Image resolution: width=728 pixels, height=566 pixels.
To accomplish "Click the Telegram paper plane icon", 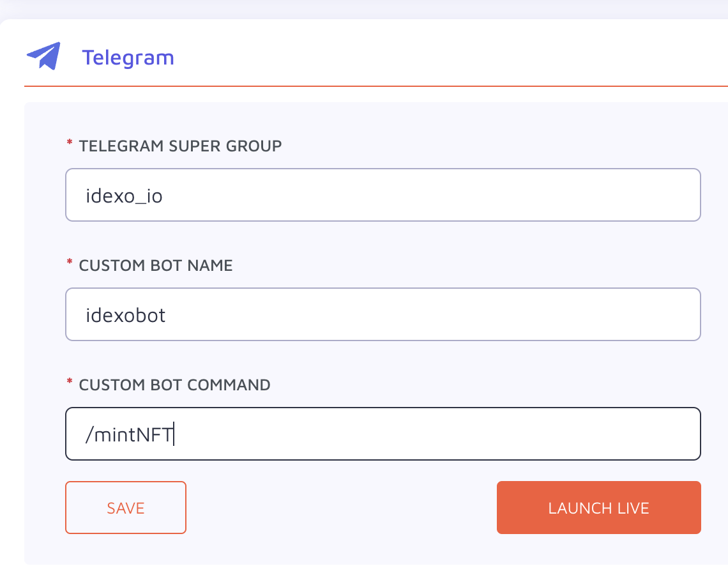I will coord(43,56).
